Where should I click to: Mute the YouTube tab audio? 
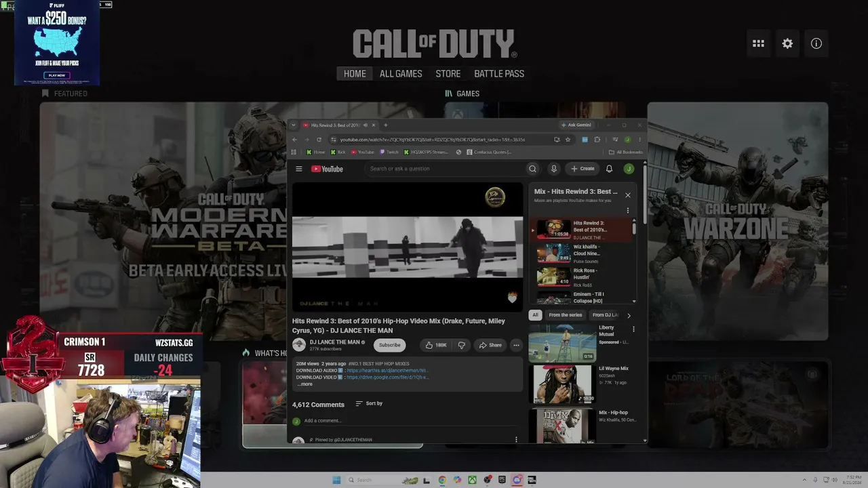pos(365,125)
